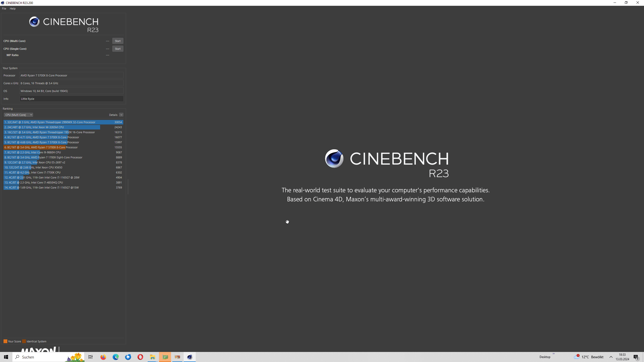This screenshot has width=644, height=362.
Task: Open the File menu
Action: coord(4,9)
